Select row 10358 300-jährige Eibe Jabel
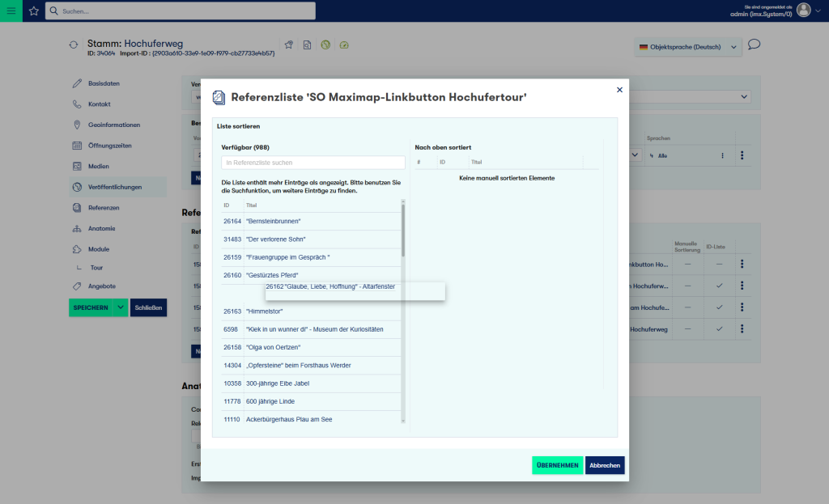The image size is (829, 504). pos(311,383)
